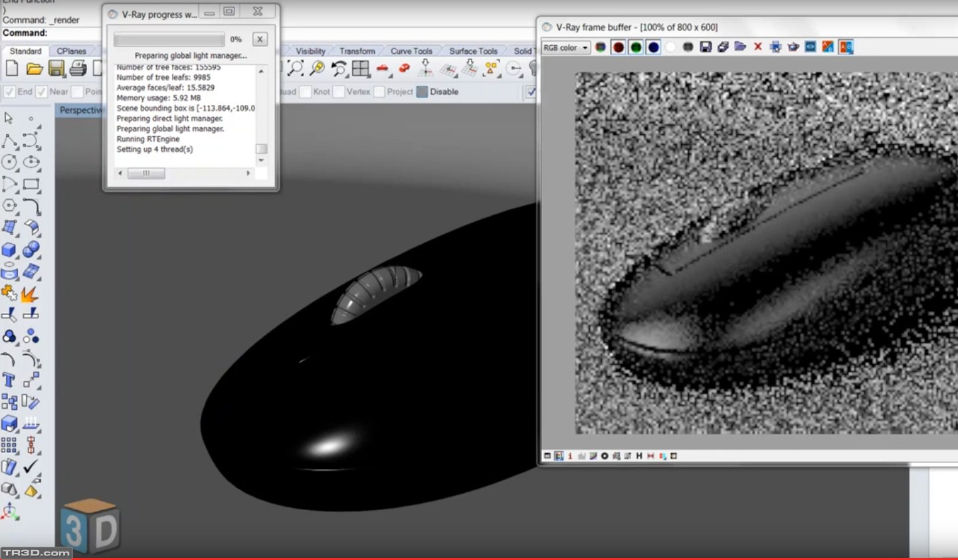Toggle the End osnap checkbox
The image size is (958, 560).
click(x=9, y=92)
